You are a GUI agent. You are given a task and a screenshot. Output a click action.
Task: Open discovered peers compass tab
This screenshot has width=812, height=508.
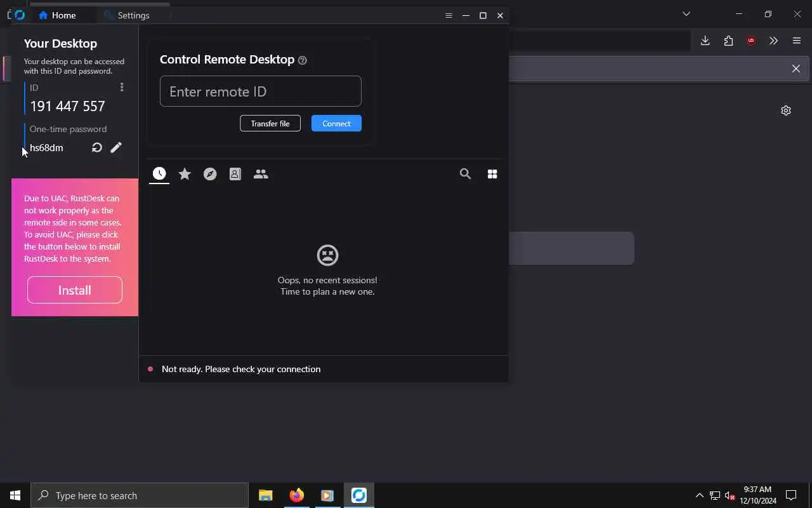(x=210, y=173)
